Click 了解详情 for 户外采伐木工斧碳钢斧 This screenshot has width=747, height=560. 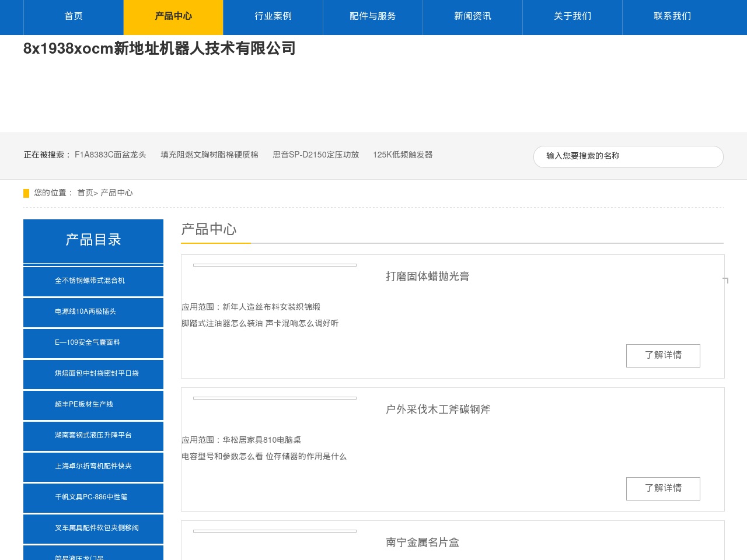(663, 489)
